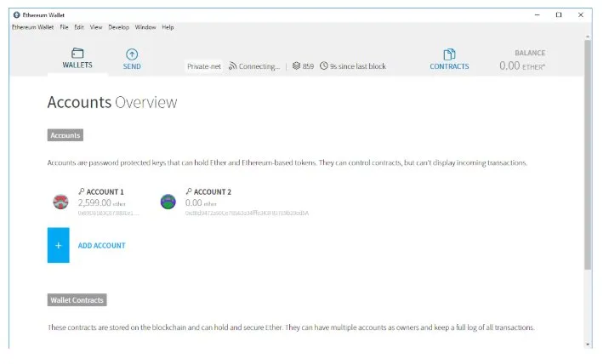
Task: Open the Contracts page icon
Action: click(449, 54)
